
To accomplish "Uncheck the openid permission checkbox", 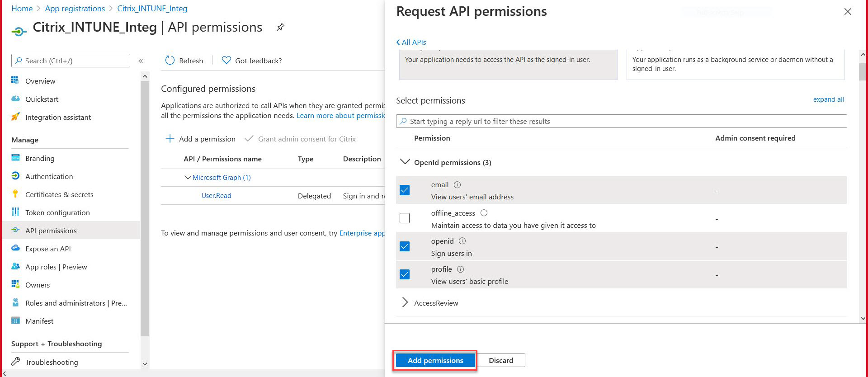I will click(405, 246).
